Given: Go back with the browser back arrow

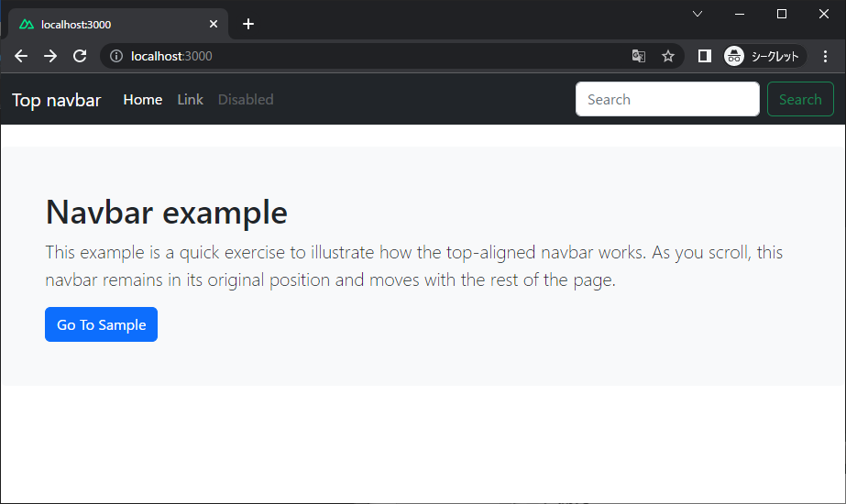Looking at the screenshot, I should click(21, 56).
